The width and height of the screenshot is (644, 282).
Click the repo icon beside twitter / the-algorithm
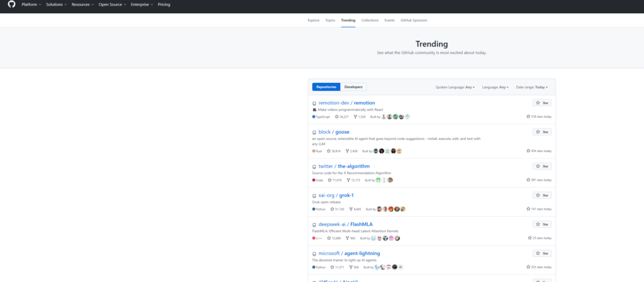point(314,166)
